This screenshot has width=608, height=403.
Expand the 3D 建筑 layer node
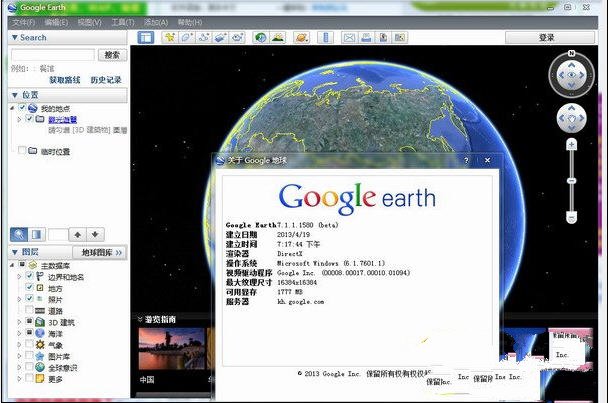[19, 322]
